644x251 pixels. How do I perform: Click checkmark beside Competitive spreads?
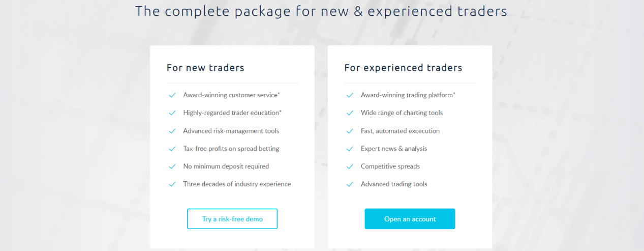[350, 166]
